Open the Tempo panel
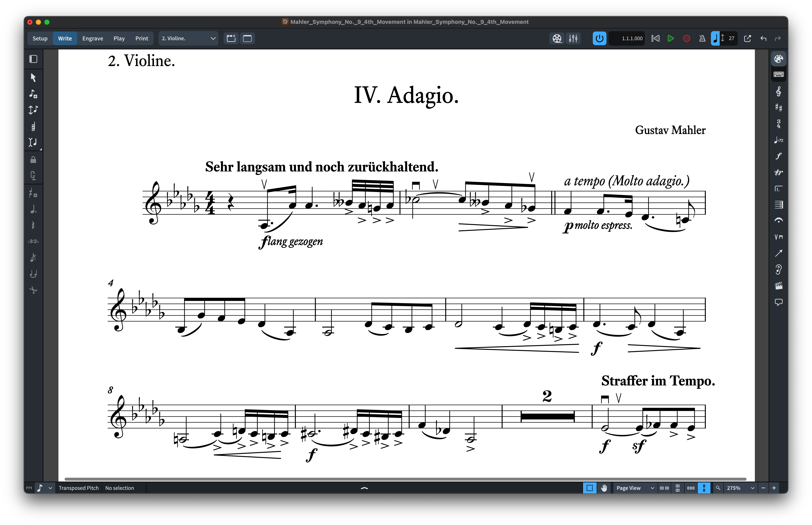The image size is (812, 525). tap(778, 140)
